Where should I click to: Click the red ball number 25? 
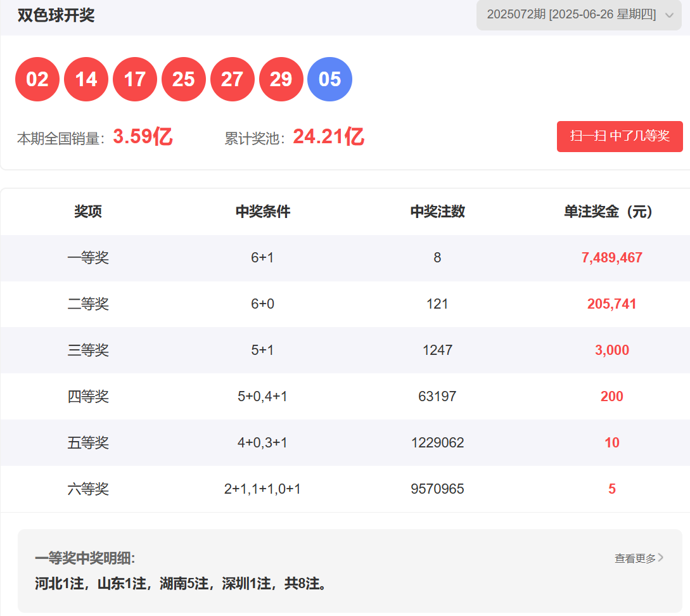point(184,79)
